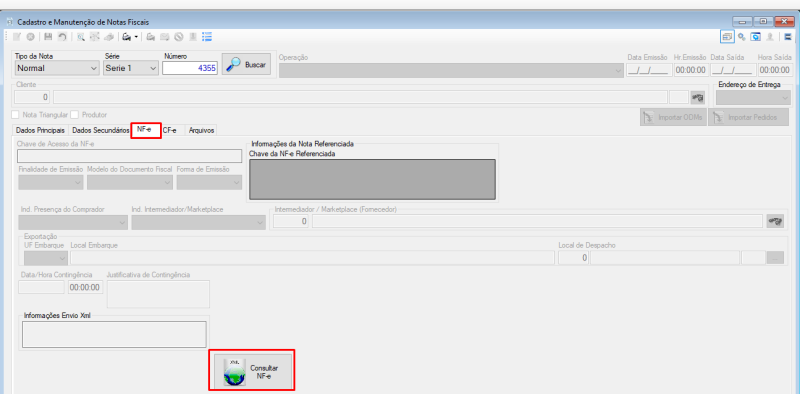Click the Cliente code field
The width and height of the screenshot is (800, 394).
pos(32,97)
